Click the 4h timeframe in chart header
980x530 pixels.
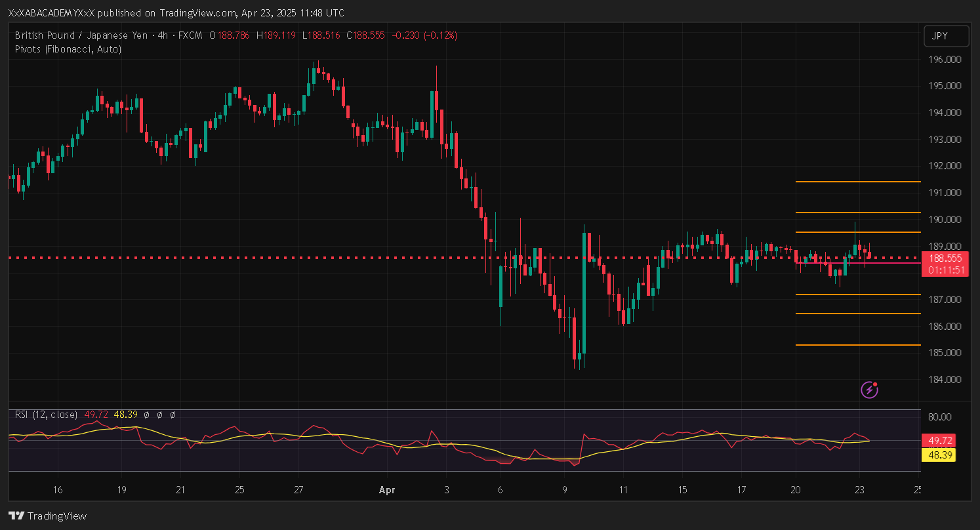[162, 35]
